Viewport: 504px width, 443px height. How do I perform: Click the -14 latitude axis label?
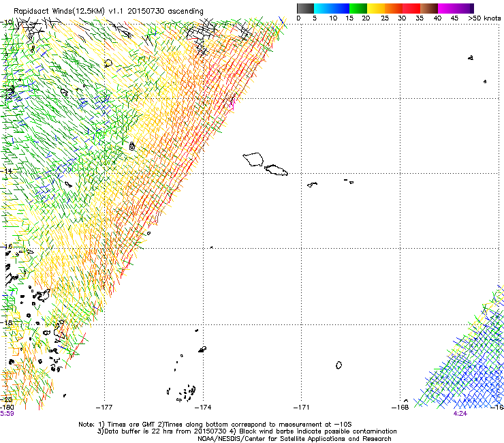pos(6,171)
